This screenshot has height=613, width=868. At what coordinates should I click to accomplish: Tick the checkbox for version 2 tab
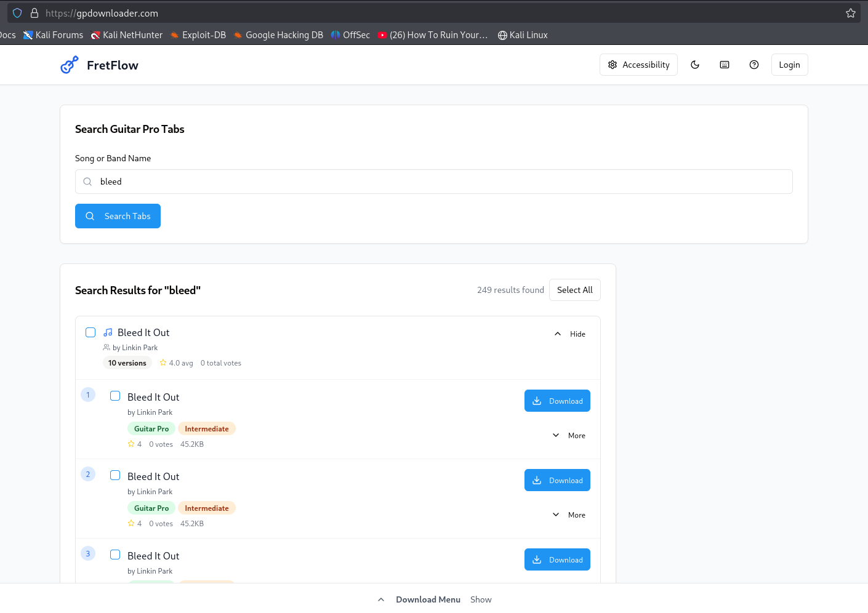pos(115,475)
